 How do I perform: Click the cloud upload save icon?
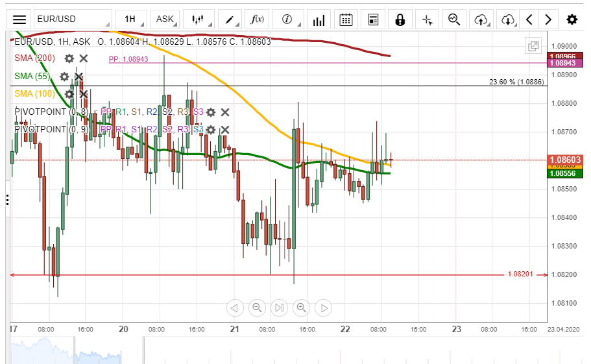[481, 19]
